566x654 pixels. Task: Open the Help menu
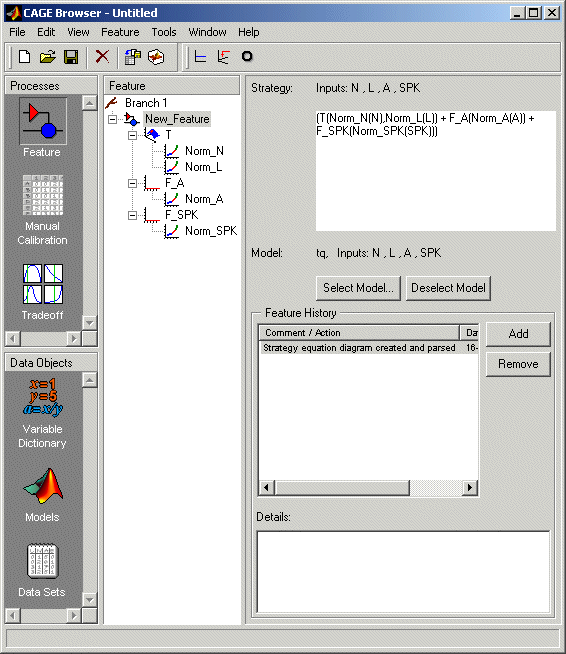pos(249,32)
